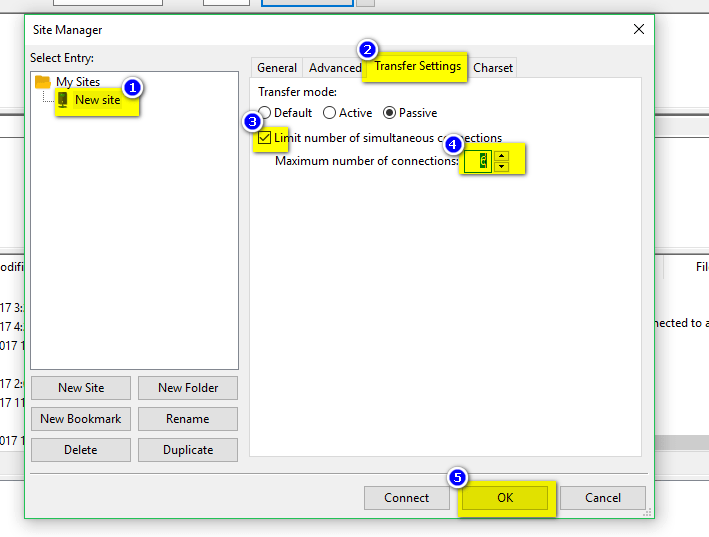
Task: Click the New Bookmark button
Action: point(81,419)
